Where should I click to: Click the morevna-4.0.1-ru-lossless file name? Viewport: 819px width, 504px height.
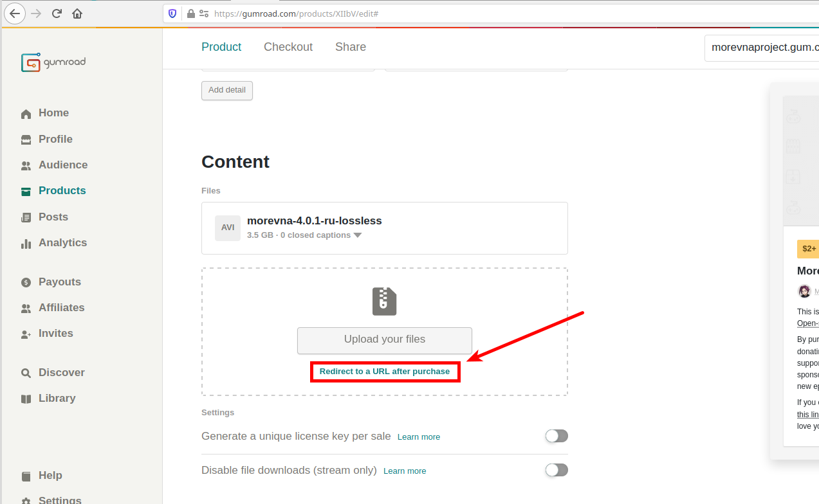[315, 221]
